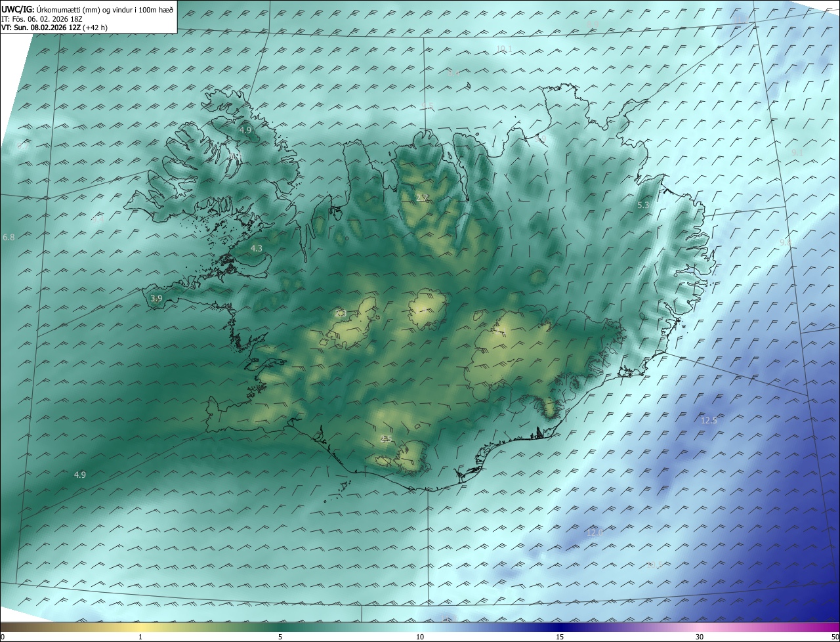
Task: Click the 4.3 value on the map
Action: (x=256, y=248)
